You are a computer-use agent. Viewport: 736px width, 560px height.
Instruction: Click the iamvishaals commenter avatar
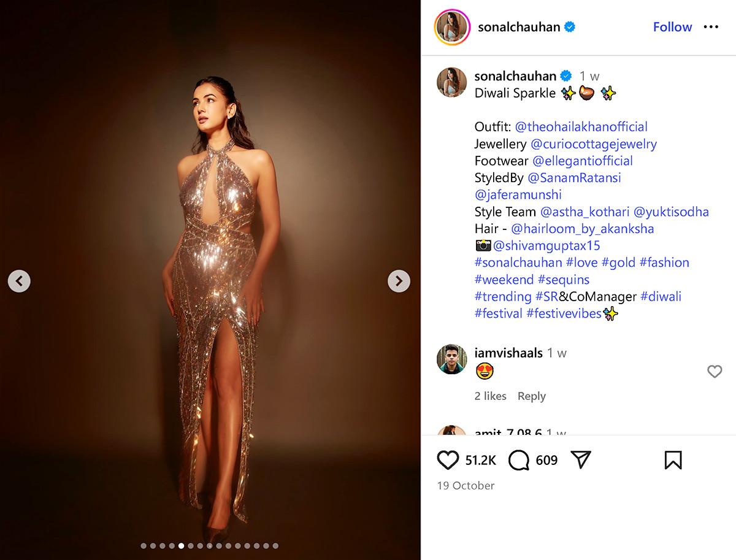click(x=452, y=359)
